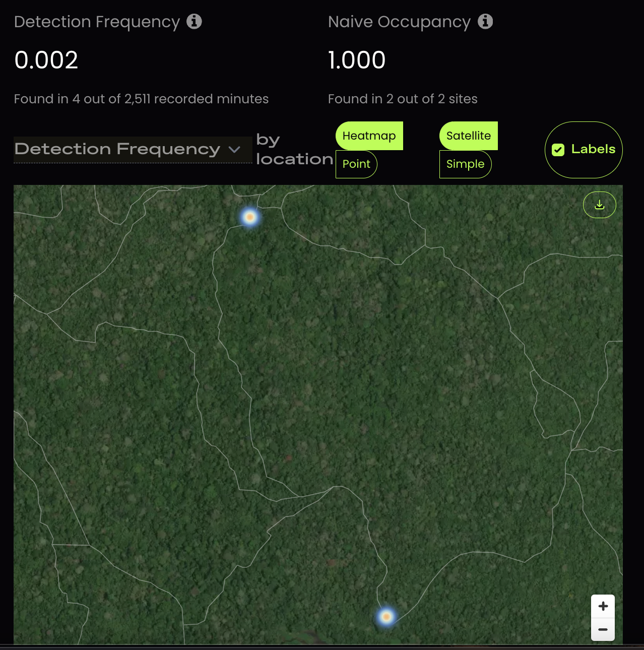The width and height of the screenshot is (644, 650).
Task: Click the northern heatmap detection point
Action: click(x=249, y=217)
